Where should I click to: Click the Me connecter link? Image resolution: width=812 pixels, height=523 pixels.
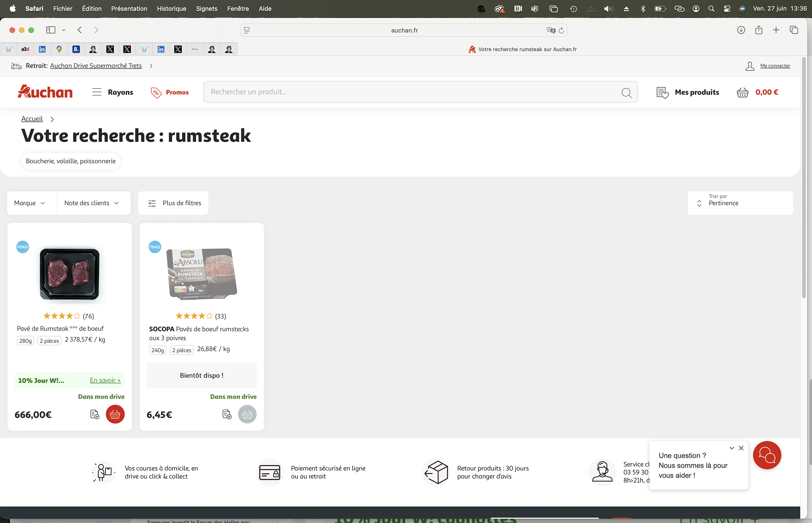[x=775, y=66]
